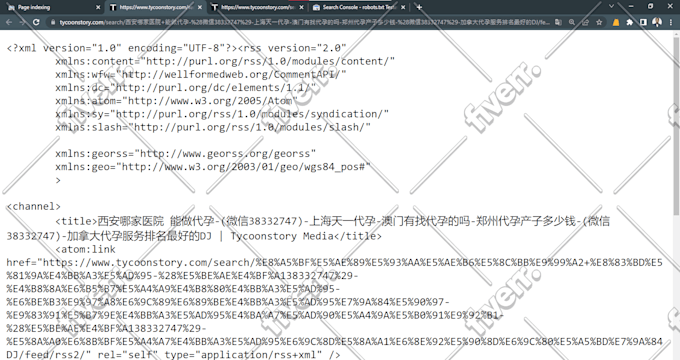Toggle the browser side panel
Image resolution: width=680 pixels, height=360 pixels.
click(x=643, y=22)
